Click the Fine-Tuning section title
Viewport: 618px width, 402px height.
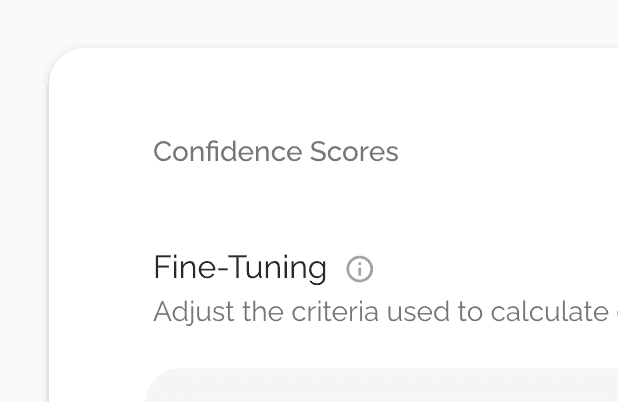(x=240, y=268)
